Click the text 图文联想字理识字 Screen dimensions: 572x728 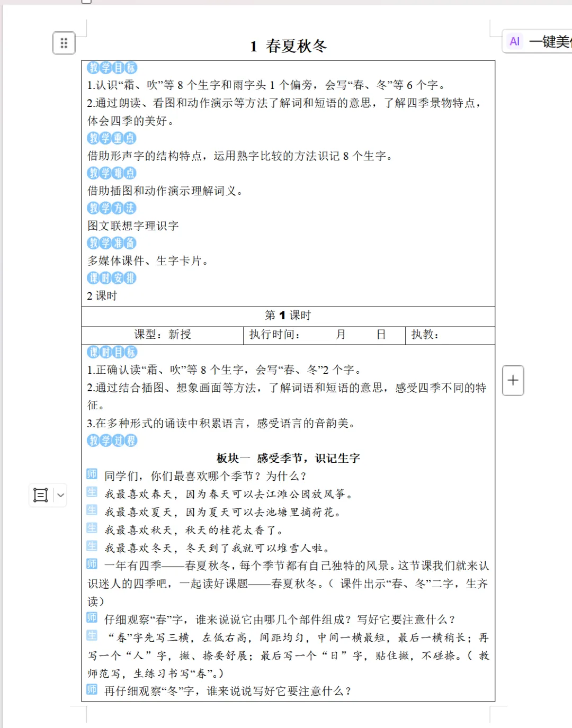tap(133, 226)
